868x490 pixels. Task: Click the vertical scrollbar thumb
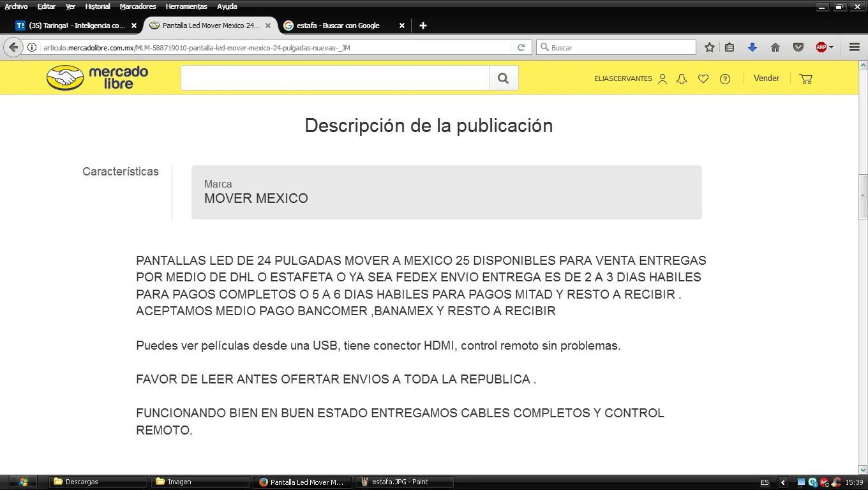point(863,196)
